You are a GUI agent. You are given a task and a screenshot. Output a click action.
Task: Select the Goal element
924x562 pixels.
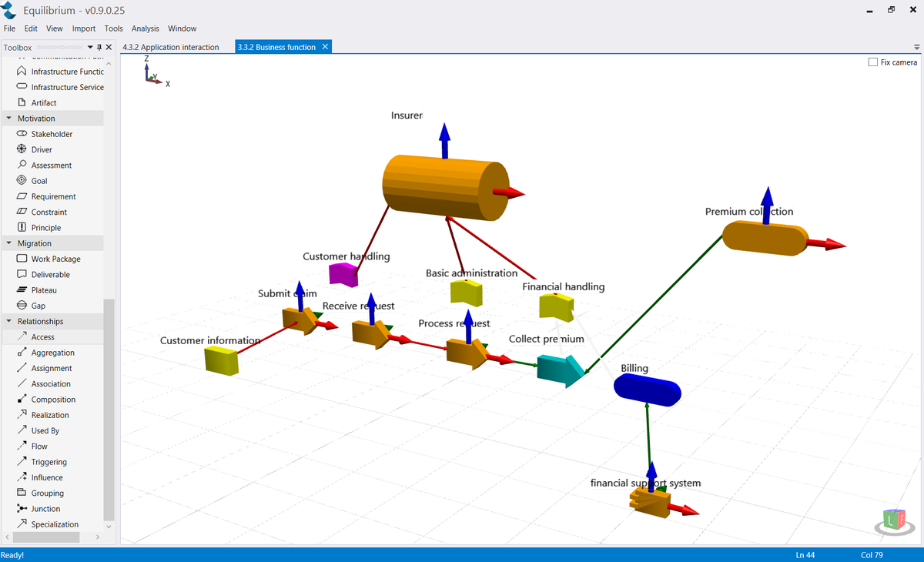[32, 181]
